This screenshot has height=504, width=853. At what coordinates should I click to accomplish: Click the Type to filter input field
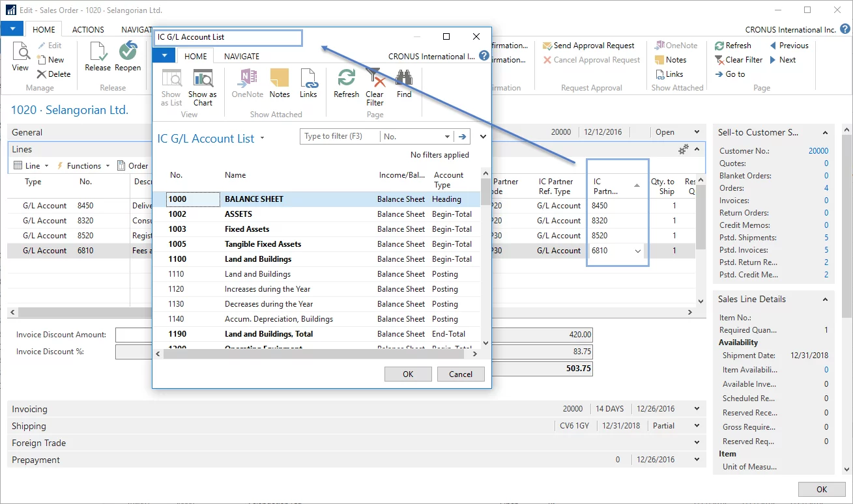pyautogui.click(x=340, y=137)
